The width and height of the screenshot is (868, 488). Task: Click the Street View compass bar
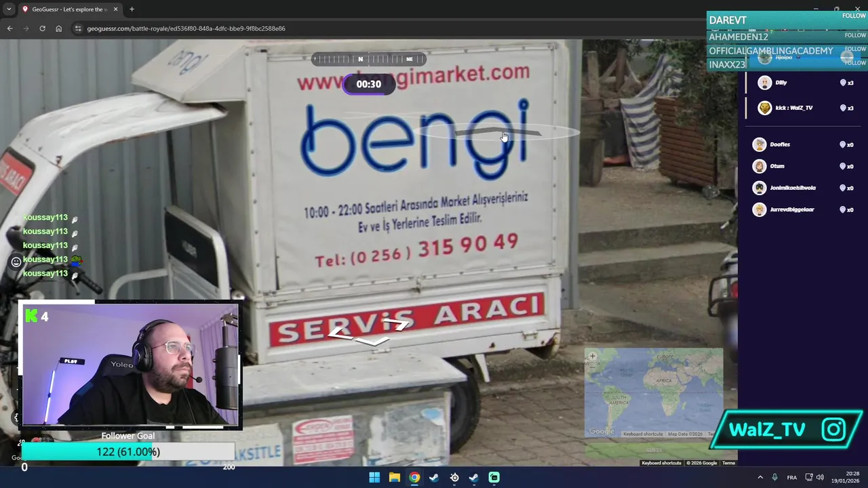coord(369,59)
